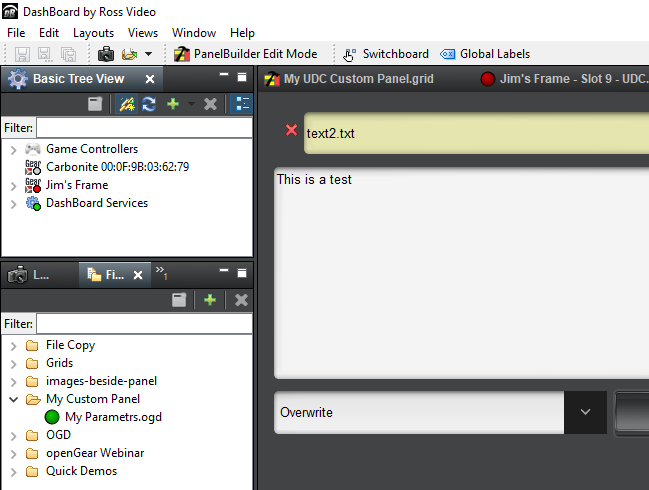
Task: Open the File menu
Action: tap(16, 33)
